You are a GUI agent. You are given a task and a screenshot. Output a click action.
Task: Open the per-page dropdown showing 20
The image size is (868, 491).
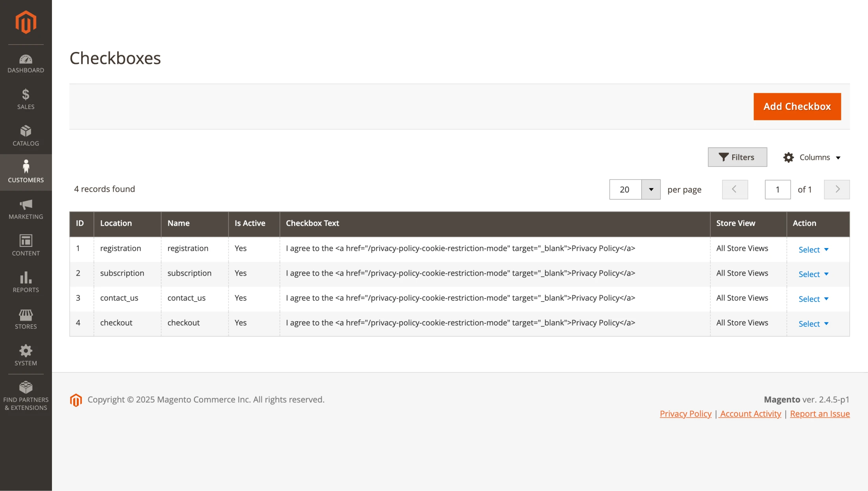click(x=634, y=189)
